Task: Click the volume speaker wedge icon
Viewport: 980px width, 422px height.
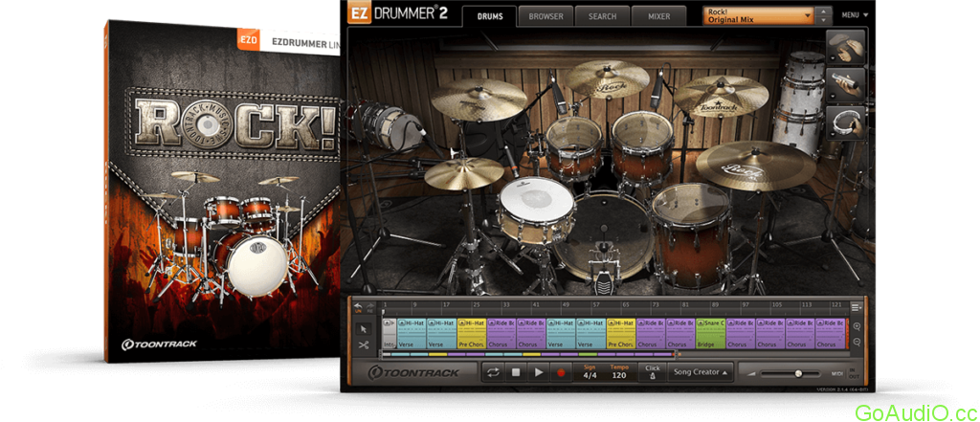Action: click(x=752, y=374)
